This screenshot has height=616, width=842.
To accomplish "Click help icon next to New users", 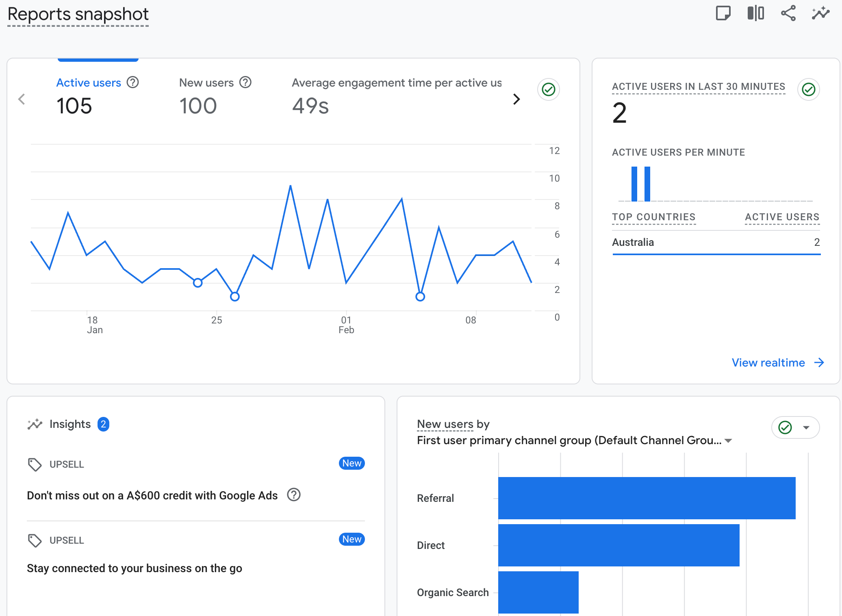I will [245, 82].
